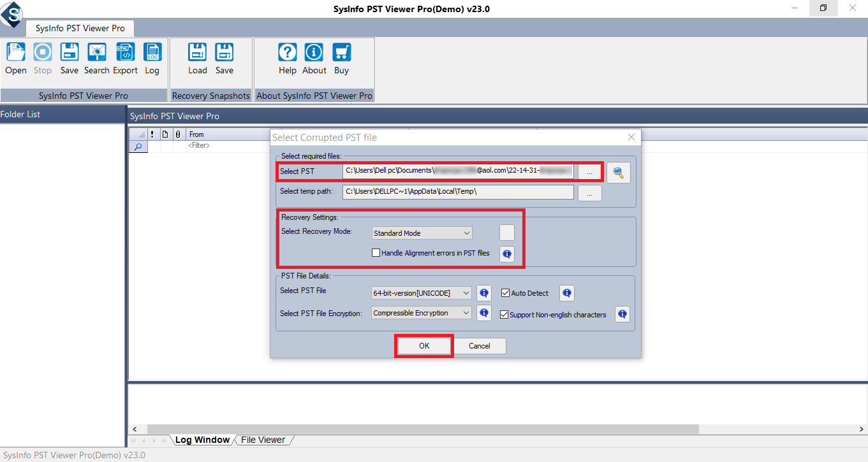
Task: Click Load in Recovery Snapshots group
Action: (198, 59)
